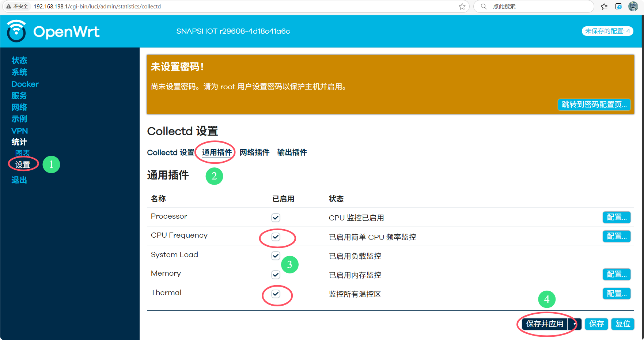Toggle the Memory plugin checkbox

coord(276,275)
